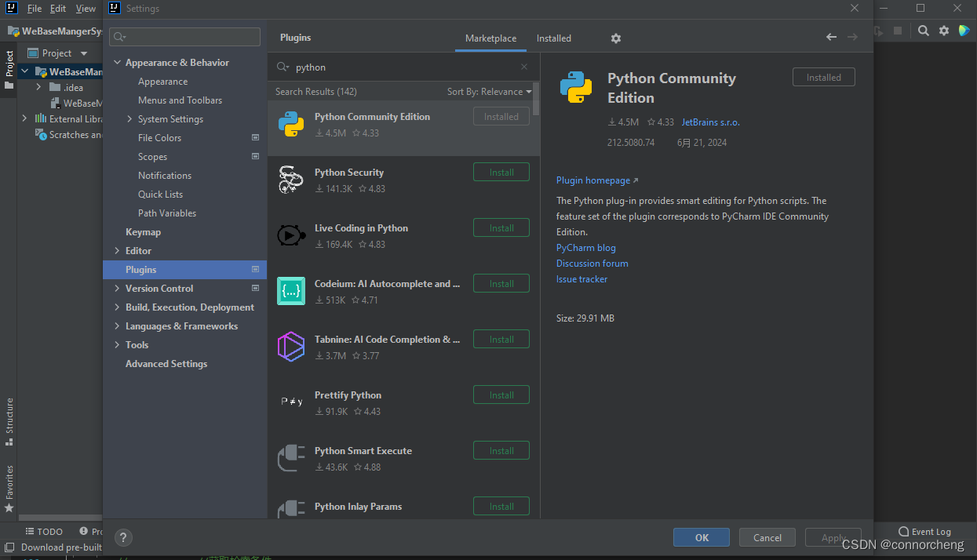Select the Python Community Edition plugin icon
The width and height of the screenshot is (977, 560).
tap(291, 124)
